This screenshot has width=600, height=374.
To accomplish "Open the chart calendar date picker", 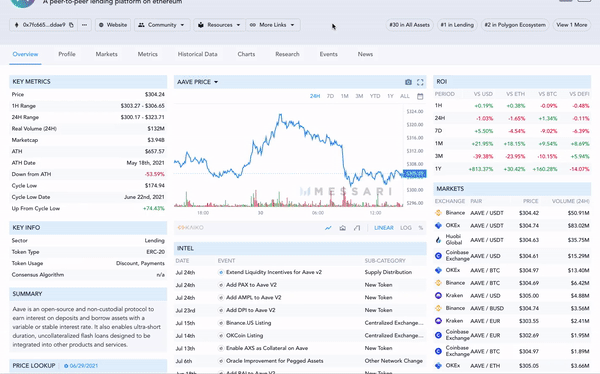I will (x=420, y=96).
